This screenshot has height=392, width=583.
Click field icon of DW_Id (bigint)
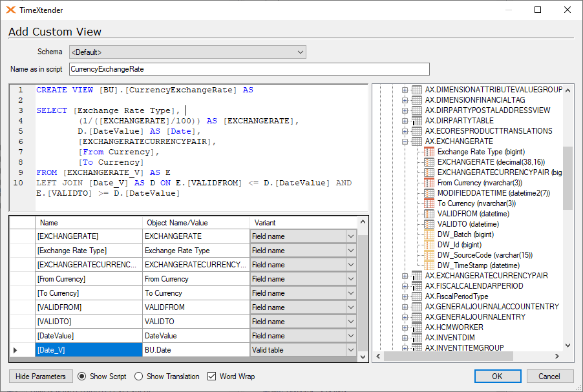coord(429,245)
